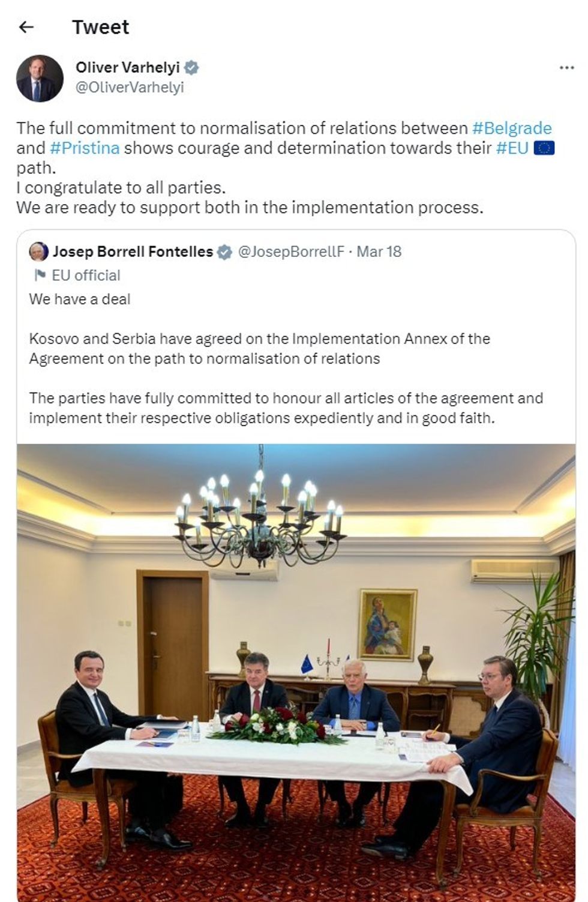Click the Oliver Varhelyi display name
The height and width of the screenshot is (902, 588).
click(127, 67)
